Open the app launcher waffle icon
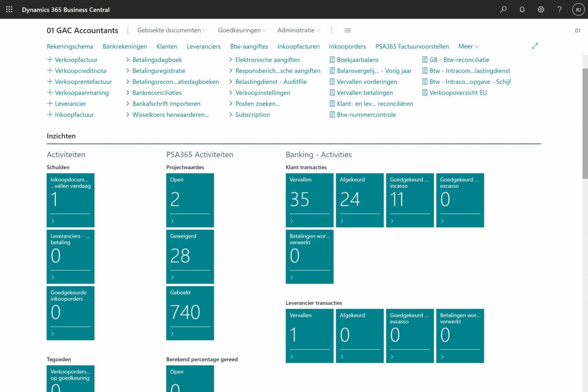This screenshot has width=588, height=392. tap(9, 9)
